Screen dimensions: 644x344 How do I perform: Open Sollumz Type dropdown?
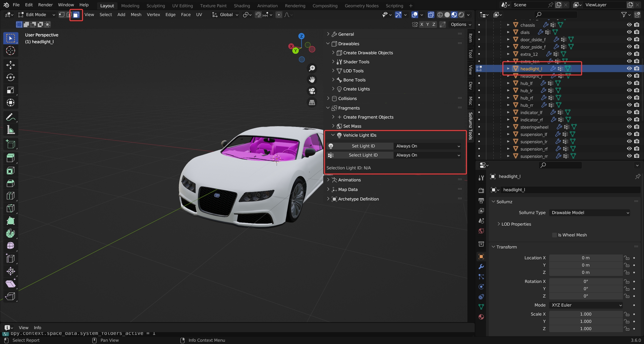coord(590,213)
